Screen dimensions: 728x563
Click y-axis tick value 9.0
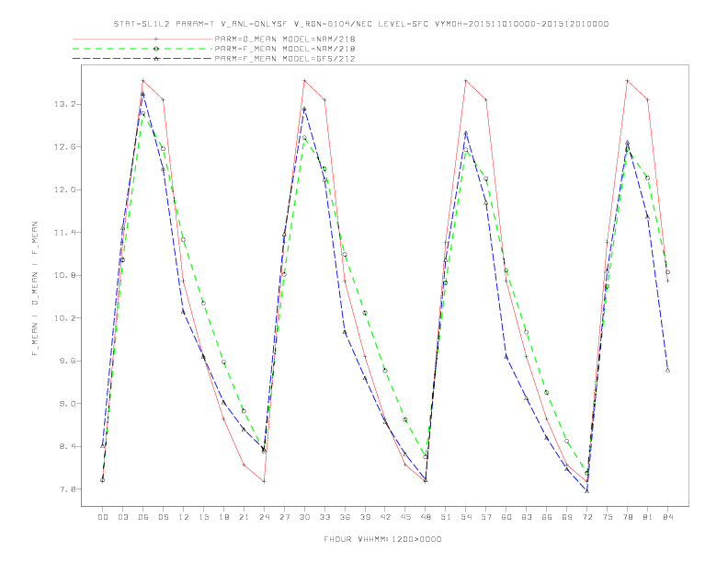(67, 403)
